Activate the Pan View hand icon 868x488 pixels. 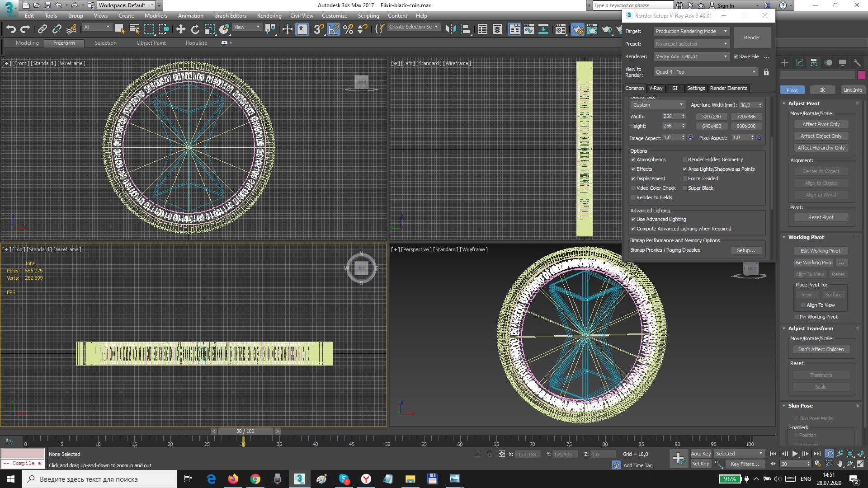tap(840, 464)
